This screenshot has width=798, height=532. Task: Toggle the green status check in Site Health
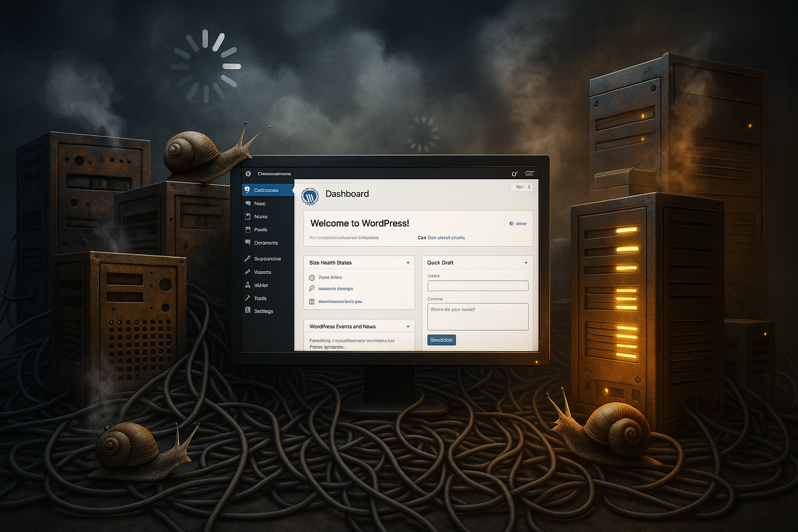[x=312, y=277]
